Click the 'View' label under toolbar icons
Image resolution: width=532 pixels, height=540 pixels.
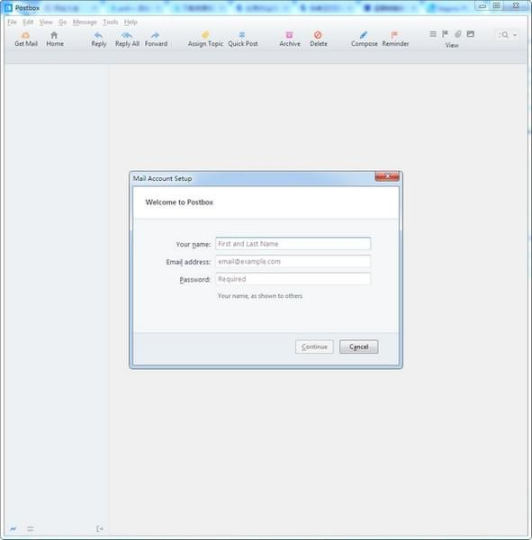(x=452, y=45)
